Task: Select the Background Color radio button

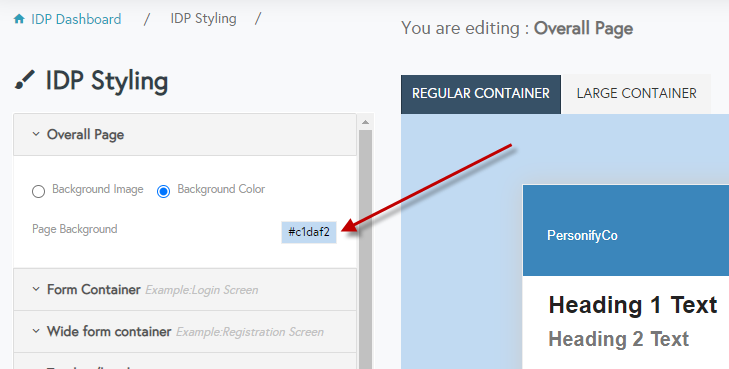Action: (x=163, y=191)
